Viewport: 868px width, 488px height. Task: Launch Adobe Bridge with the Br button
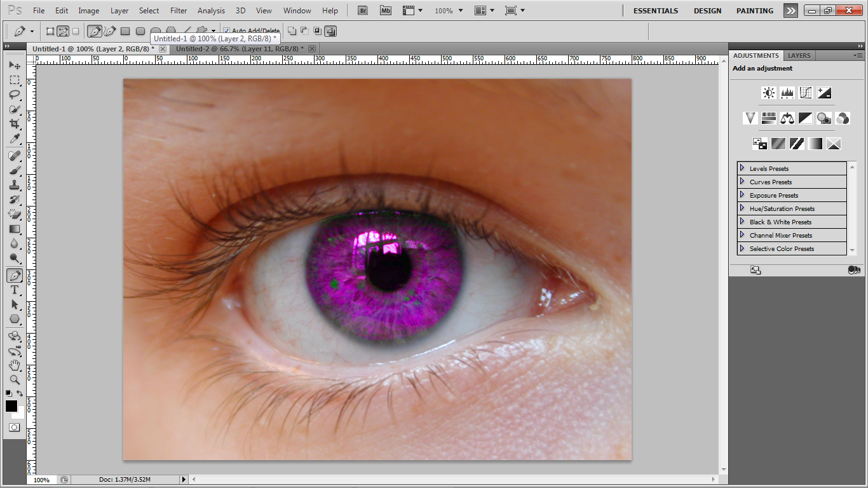click(362, 10)
